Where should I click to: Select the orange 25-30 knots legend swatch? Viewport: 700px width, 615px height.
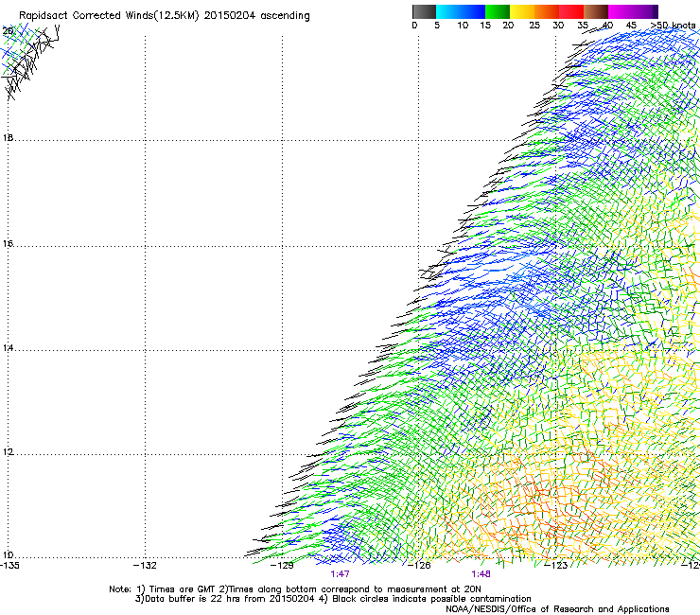click(547, 11)
